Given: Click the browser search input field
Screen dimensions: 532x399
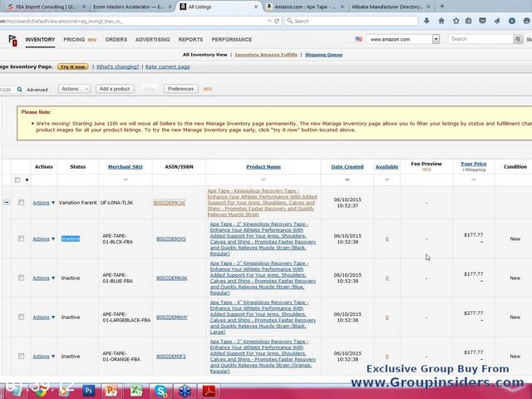Looking at the screenshot, I should coord(351,21).
